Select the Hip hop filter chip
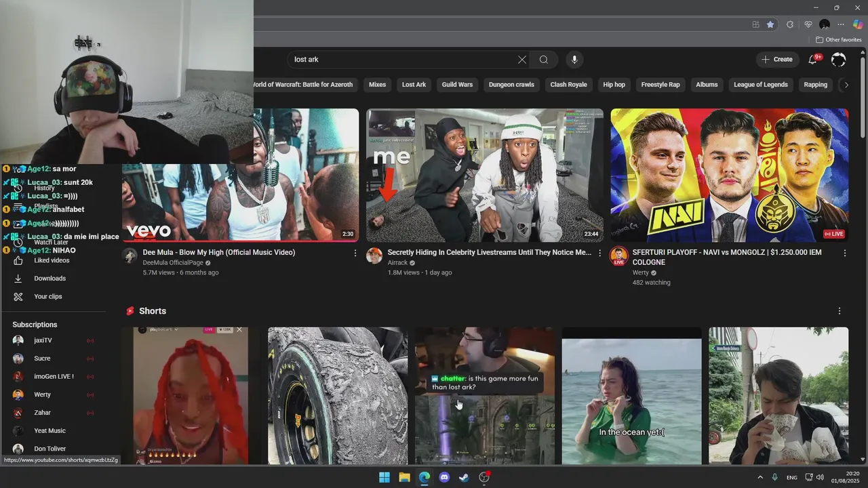The width and height of the screenshot is (868, 488). coord(614,85)
